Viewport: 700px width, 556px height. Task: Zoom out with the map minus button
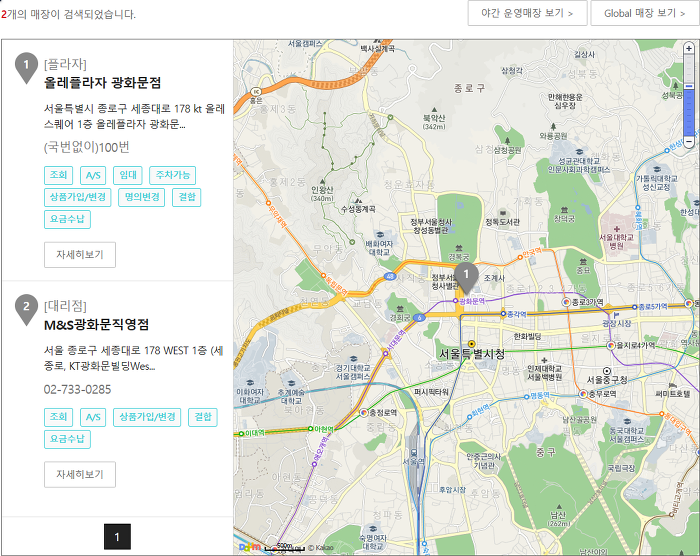[689, 142]
